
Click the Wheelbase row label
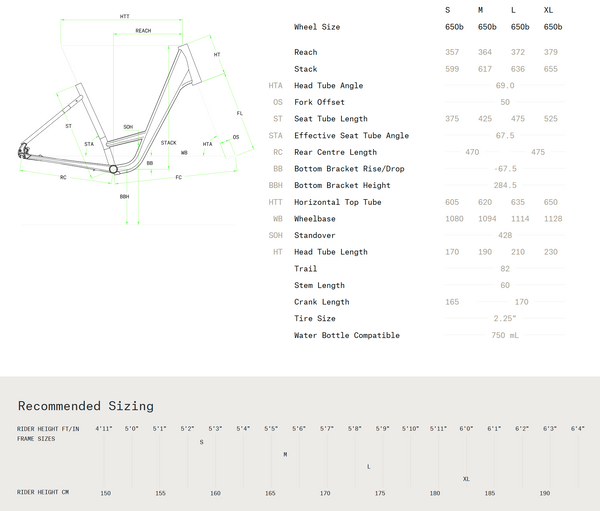point(314,218)
